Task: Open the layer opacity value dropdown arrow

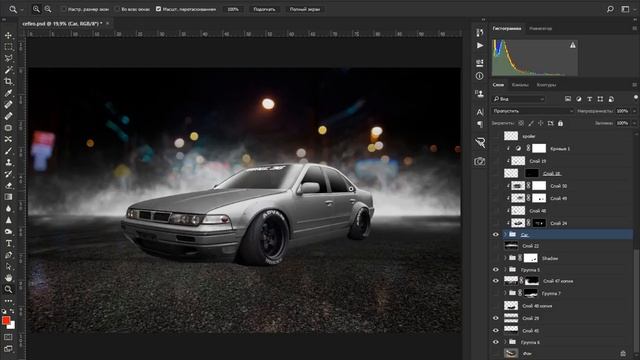Action: (634, 111)
